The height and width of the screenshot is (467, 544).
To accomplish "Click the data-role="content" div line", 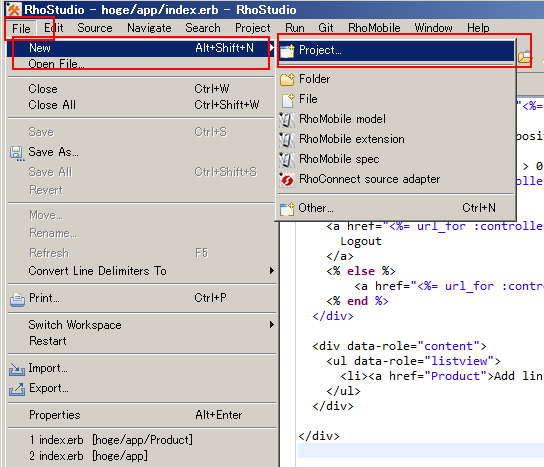I will (x=399, y=346).
